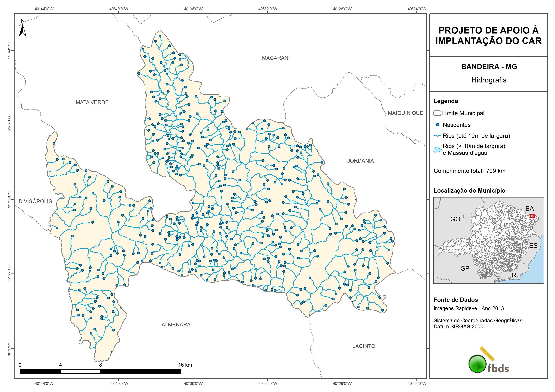Click the red location marker in inset map
Screen dimensions: 555x392
coord(532,216)
